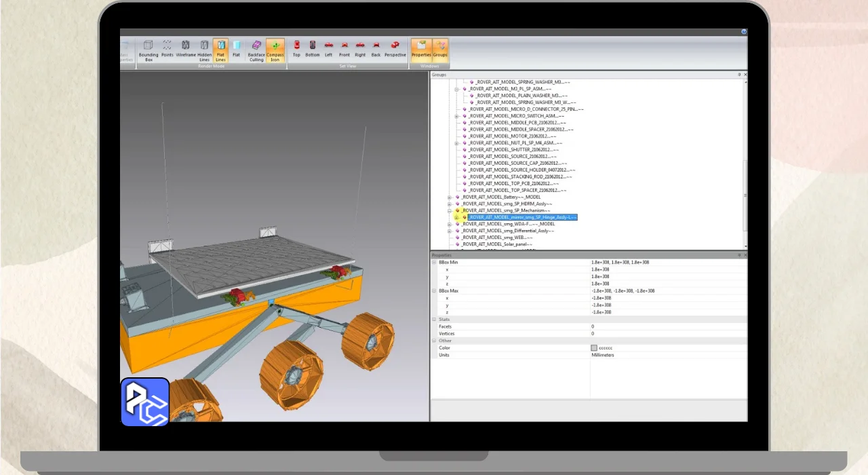This screenshot has width=868, height=475.
Task: Select the Solar_panel tree item
Action: [496, 244]
